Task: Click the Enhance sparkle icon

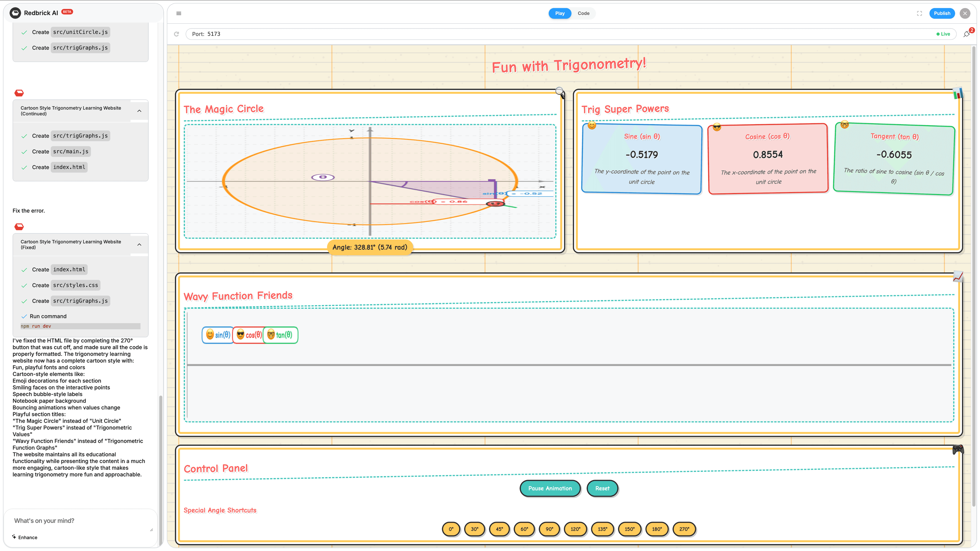Action: [14, 536]
